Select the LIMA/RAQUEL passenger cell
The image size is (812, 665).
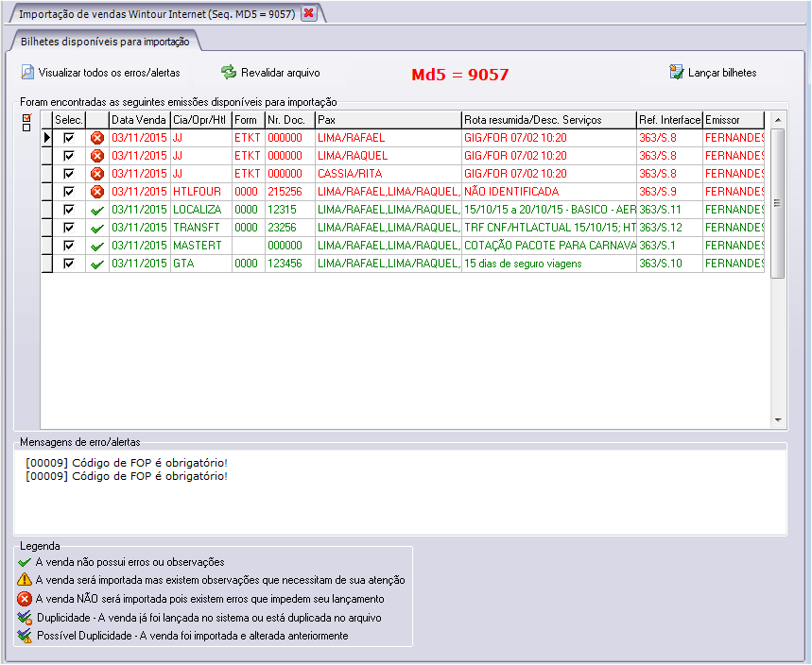coord(389,156)
